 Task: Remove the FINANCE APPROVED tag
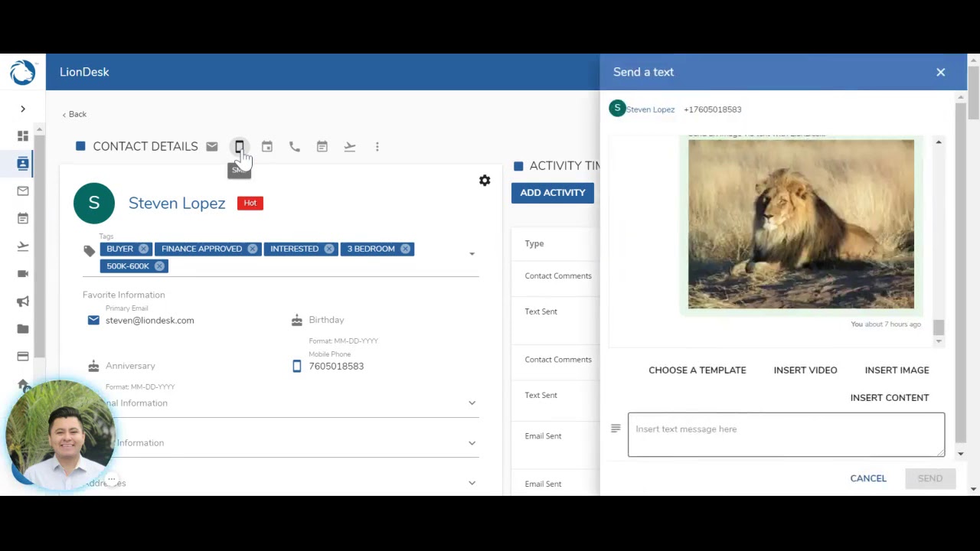(253, 249)
